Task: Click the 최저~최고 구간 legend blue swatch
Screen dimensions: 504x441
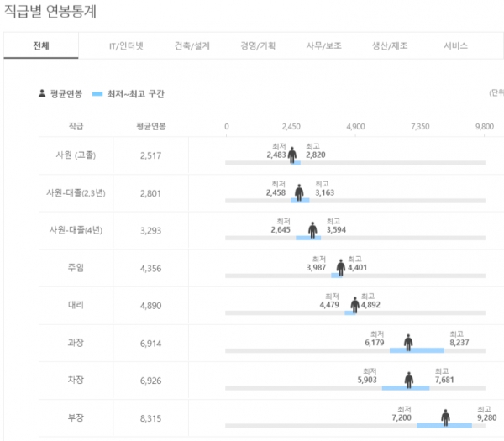Action: coord(97,94)
